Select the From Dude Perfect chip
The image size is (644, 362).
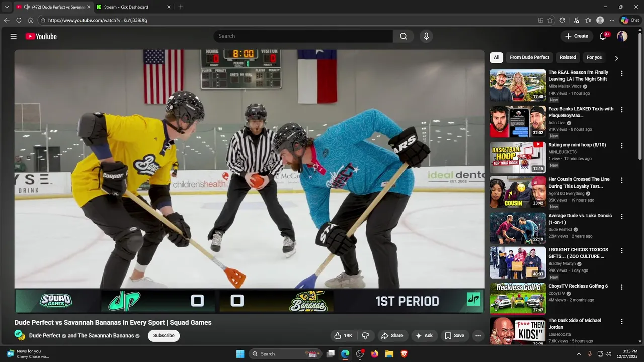pyautogui.click(x=529, y=57)
